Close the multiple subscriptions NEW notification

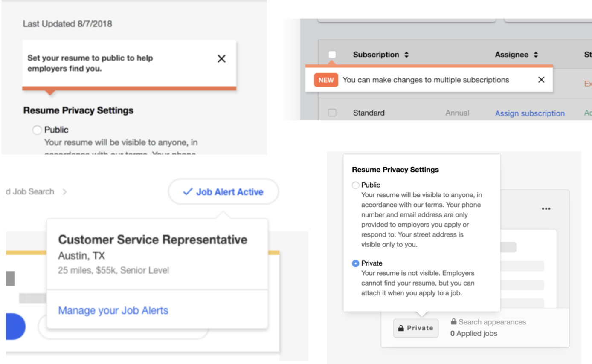(x=541, y=80)
